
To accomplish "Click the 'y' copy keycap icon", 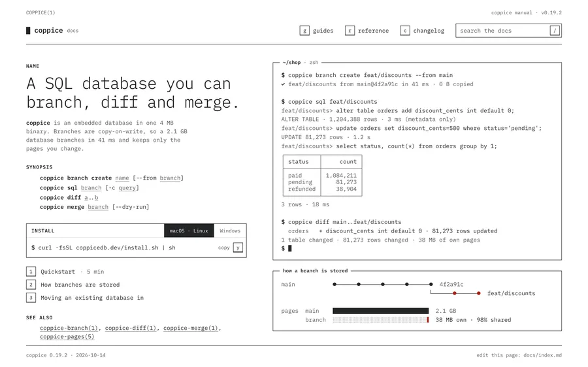I will click(238, 247).
